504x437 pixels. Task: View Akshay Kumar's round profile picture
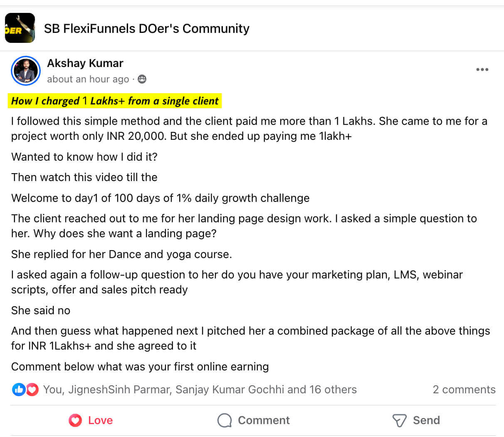point(26,71)
